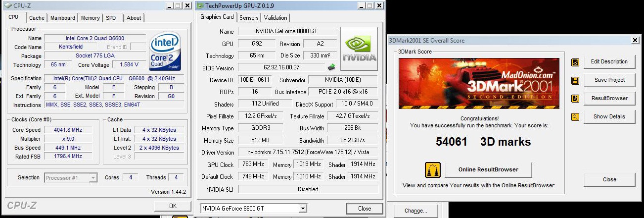
Task: Open the Cache tab in CPU-Z
Action: coord(37,18)
